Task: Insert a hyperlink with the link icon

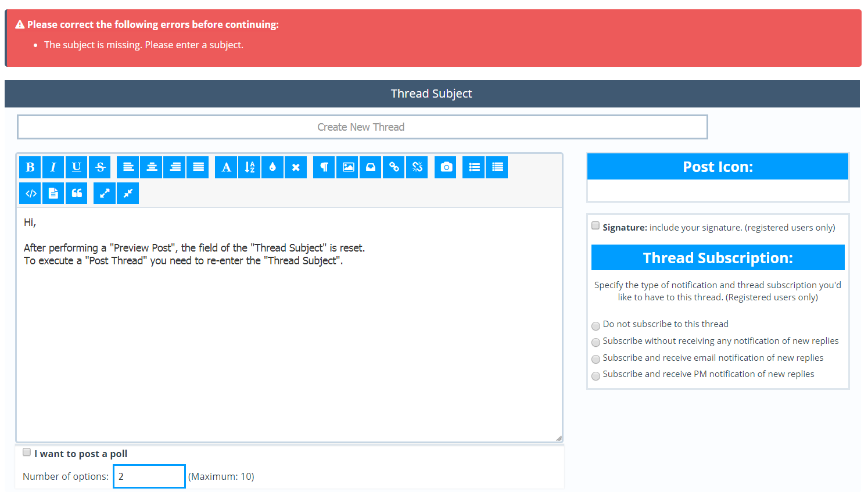Action: pos(394,167)
